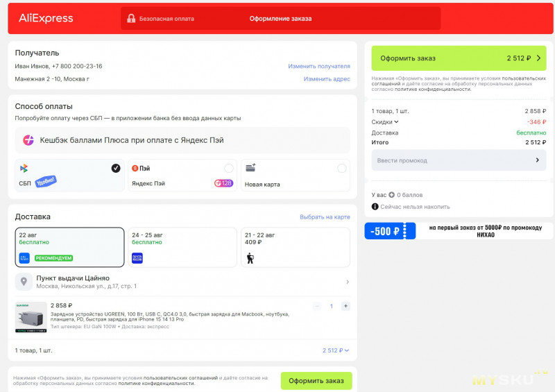Image resolution: width=555 pixels, height=392 pixels.
Task: Choose the 22 авг free delivery option
Action: coord(70,247)
